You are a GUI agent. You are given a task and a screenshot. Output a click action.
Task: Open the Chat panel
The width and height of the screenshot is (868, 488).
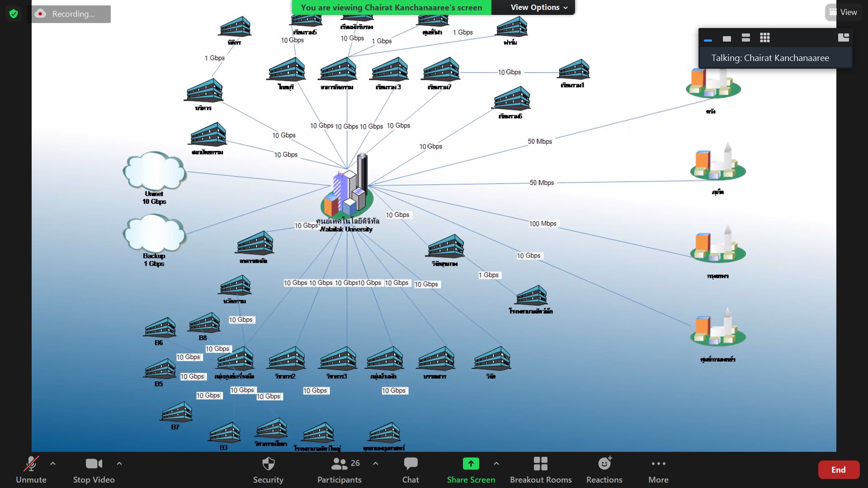pos(410,470)
